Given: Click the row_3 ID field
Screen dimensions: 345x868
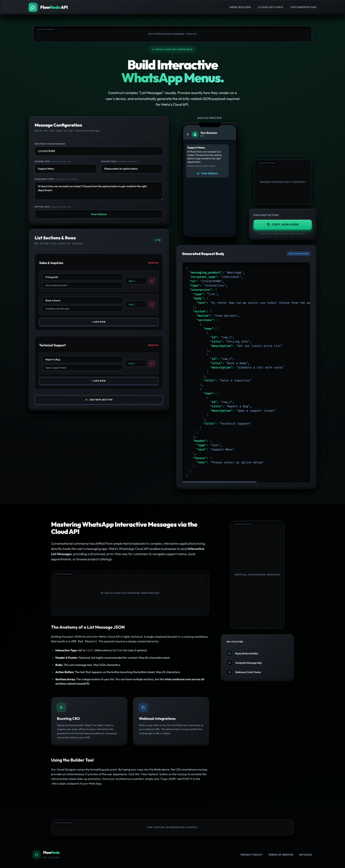Looking at the screenshot, I should click(x=136, y=363).
